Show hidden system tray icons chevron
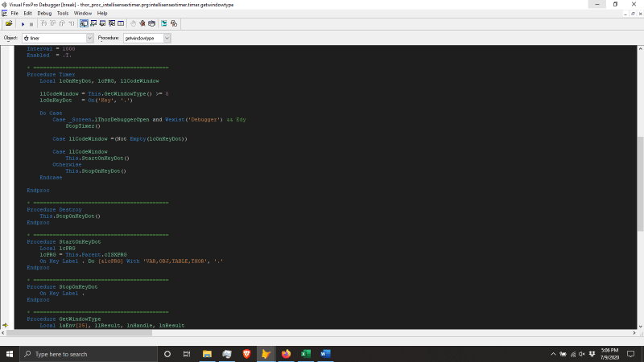The height and width of the screenshot is (362, 644). click(x=553, y=354)
